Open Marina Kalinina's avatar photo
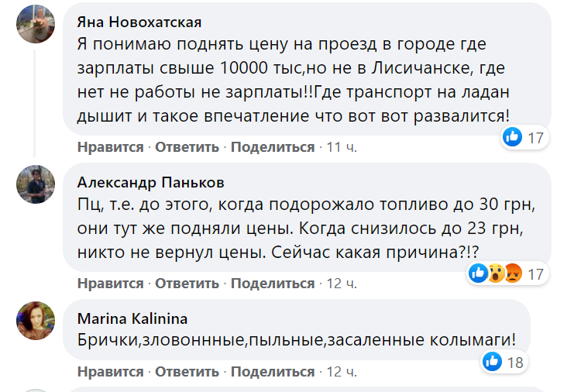Screen dimensions: 581x392 [36, 320]
